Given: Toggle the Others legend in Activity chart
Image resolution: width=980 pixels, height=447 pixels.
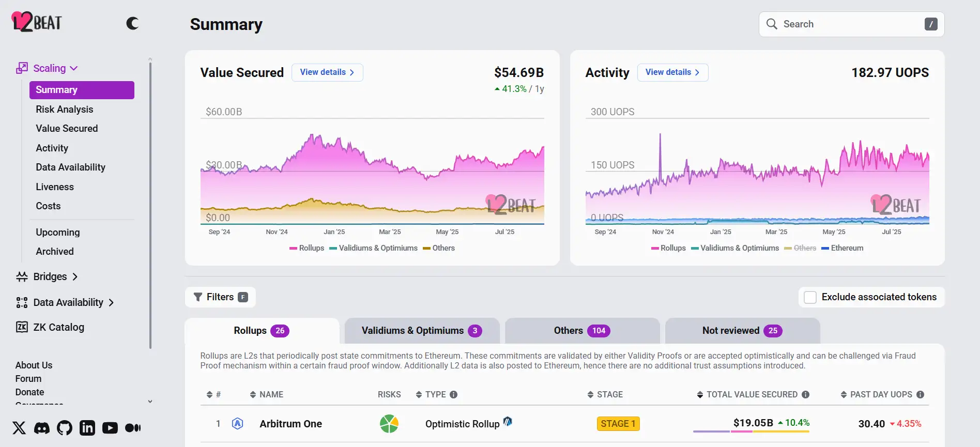Looking at the screenshot, I should point(800,248).
